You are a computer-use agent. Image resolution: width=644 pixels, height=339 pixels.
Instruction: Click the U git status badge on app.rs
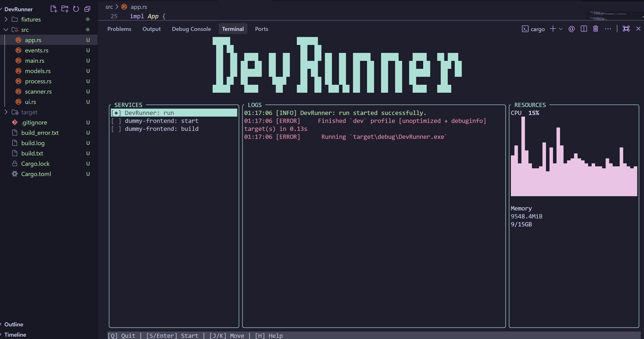click(x=88, y=40)
